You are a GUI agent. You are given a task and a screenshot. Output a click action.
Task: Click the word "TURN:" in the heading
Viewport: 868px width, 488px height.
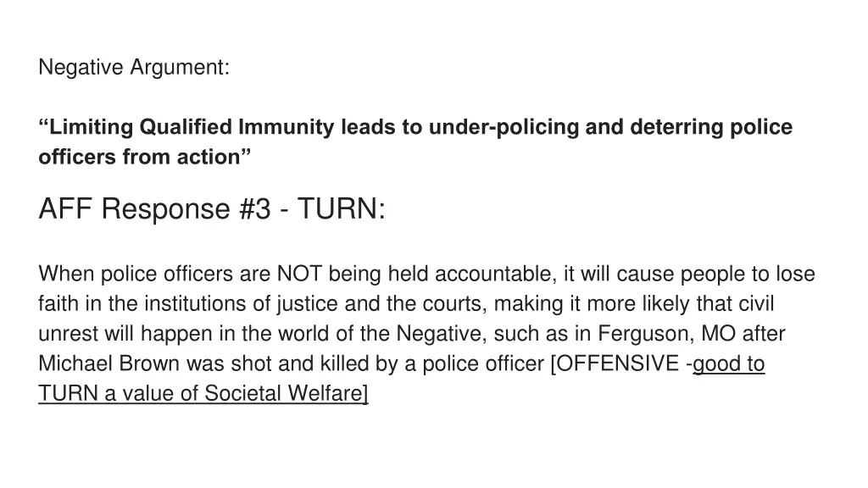(341, 209)
